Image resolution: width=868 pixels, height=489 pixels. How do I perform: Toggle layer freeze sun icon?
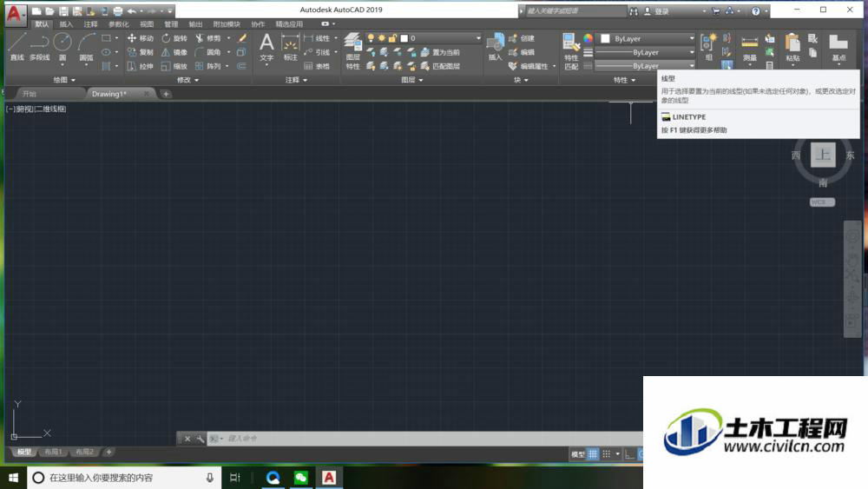pyautogui.click(x=381, y=38)
